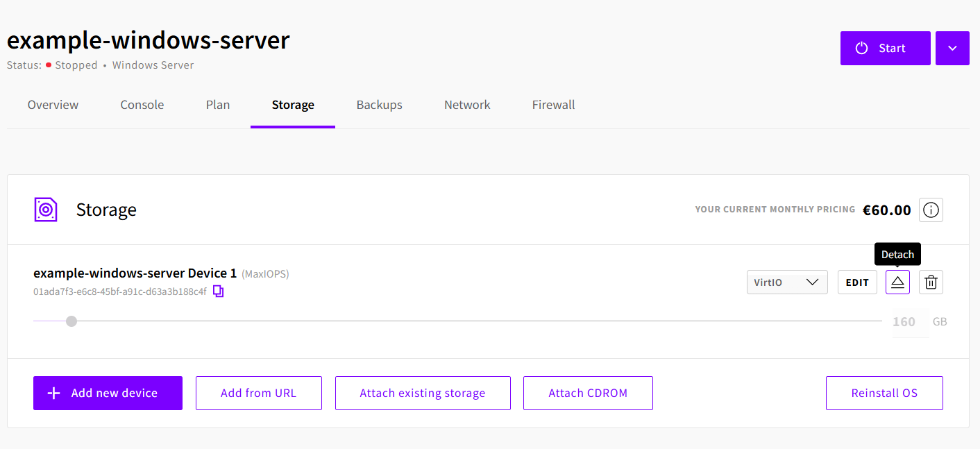Click the storage size slider handle

click(71, 321)
